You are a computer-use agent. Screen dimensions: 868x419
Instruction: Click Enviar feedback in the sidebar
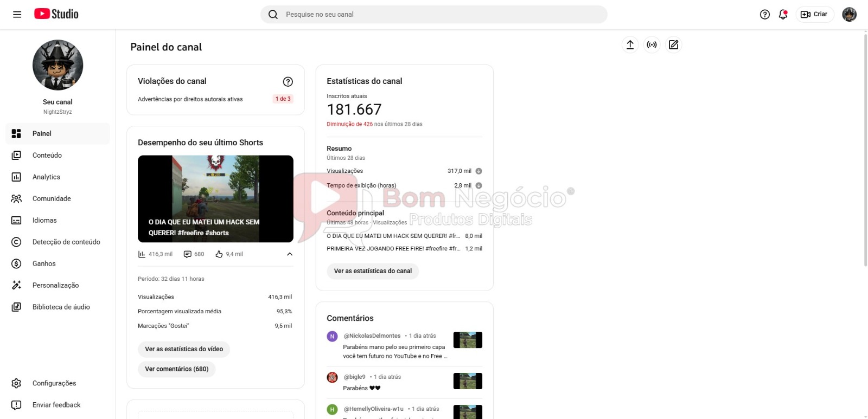click(x=58, y=405)
